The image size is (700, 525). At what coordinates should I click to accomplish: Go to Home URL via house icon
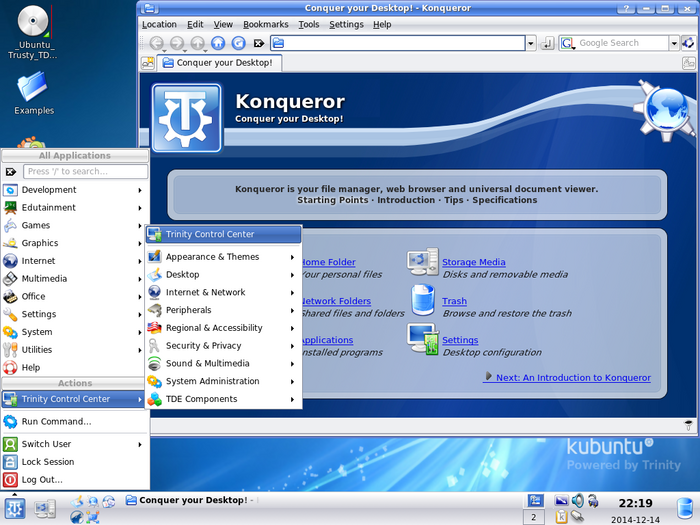coord(218,43)
